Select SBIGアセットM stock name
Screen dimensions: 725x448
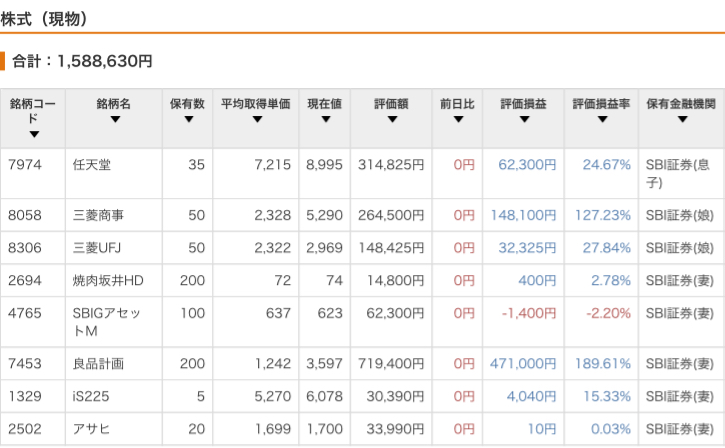[x=107, y=322]
